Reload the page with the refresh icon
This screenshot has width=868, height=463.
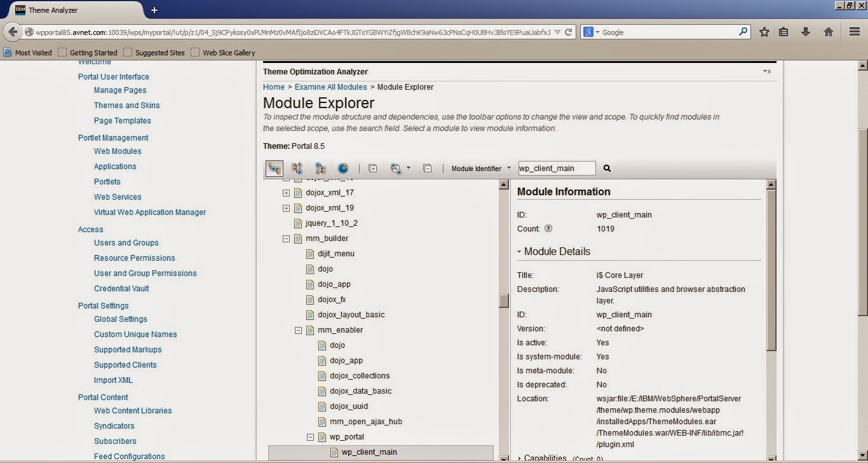pos(569,32)
